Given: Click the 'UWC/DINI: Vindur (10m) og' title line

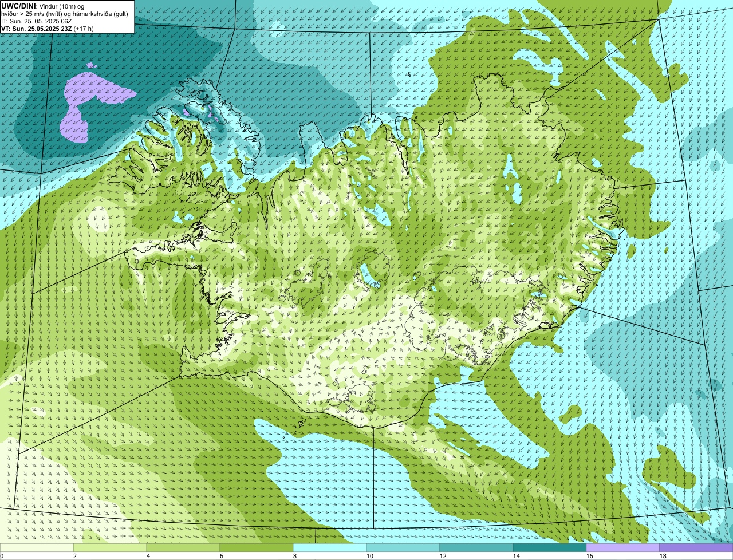Looking at the screenshot, I should (43, 6).
